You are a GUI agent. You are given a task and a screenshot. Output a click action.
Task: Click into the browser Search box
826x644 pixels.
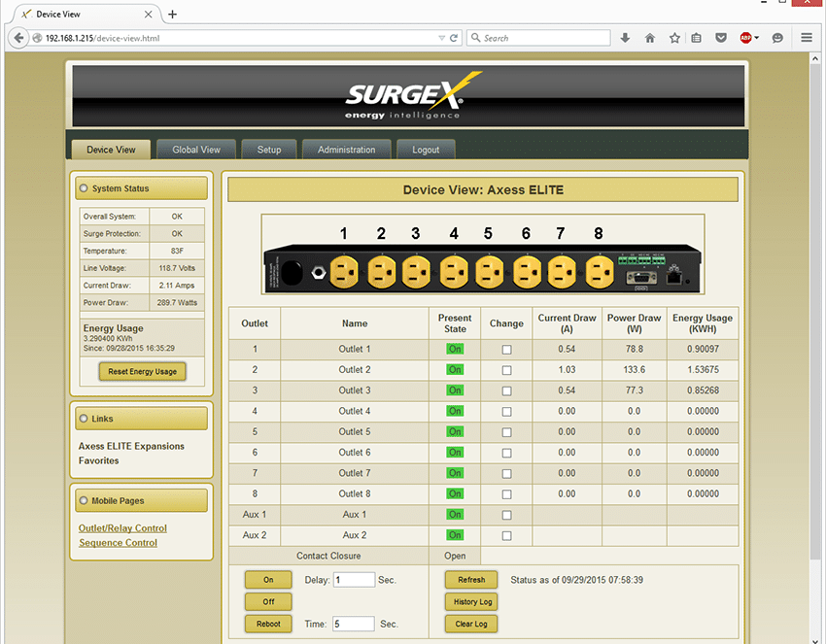pos(538,38)
